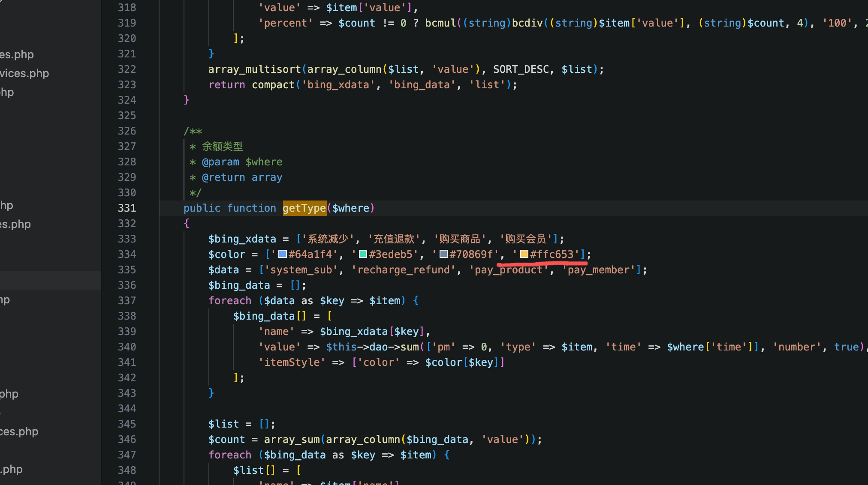Click line number 345 in gutter

point(127,424)
